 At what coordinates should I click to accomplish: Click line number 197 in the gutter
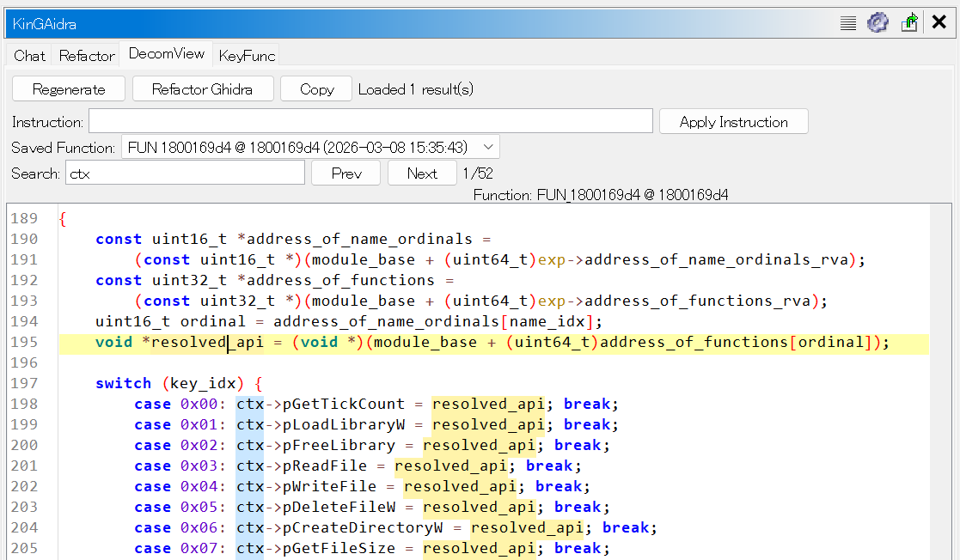[24, 384]
